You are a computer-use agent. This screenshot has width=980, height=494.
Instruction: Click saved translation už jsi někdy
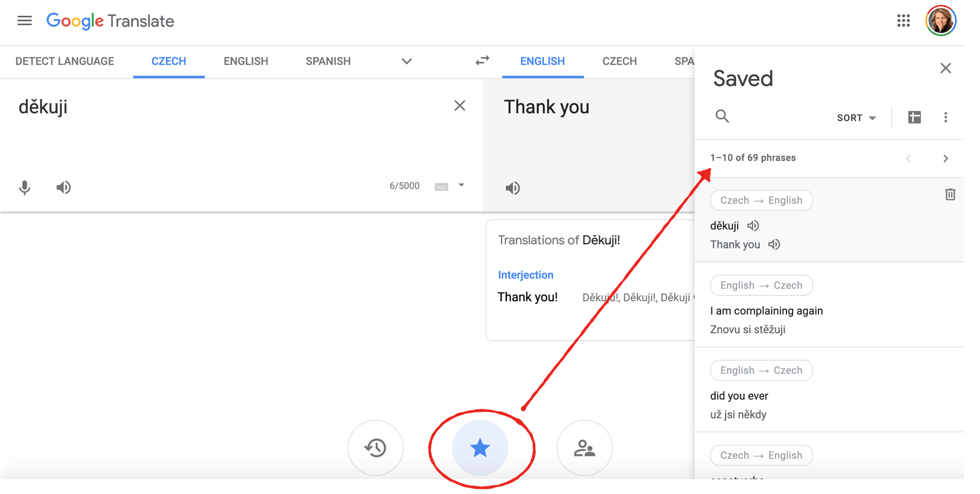pos(738,415)
